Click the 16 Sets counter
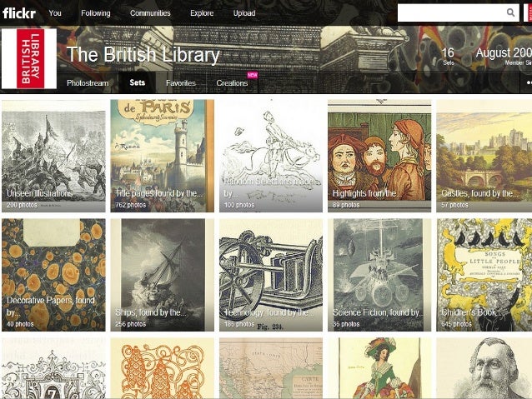The image size is (532, 399). [x=448, y=56]
